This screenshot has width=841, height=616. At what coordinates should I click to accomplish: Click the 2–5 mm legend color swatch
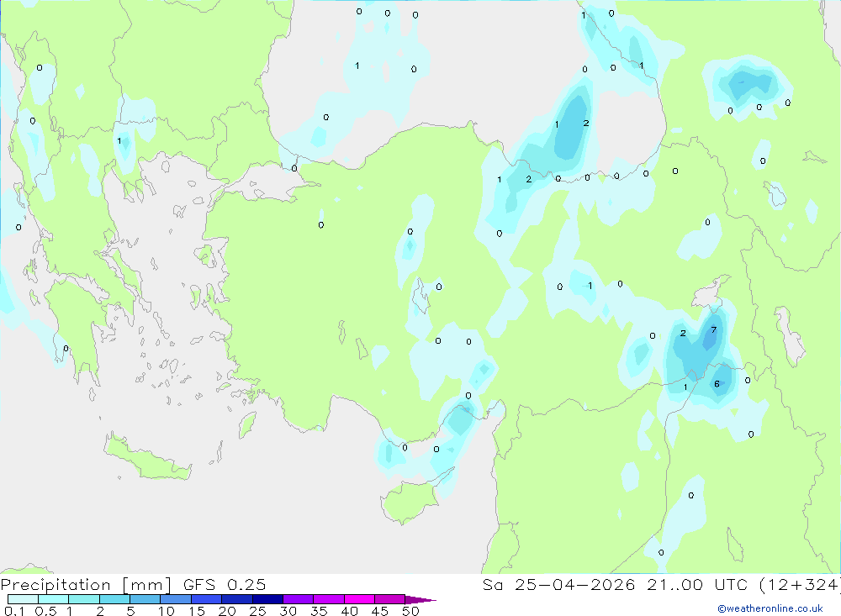tap(114, 599)
